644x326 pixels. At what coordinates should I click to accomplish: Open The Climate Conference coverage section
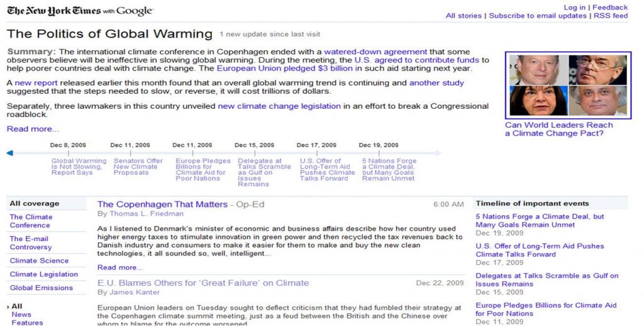[x=31, y=221]
